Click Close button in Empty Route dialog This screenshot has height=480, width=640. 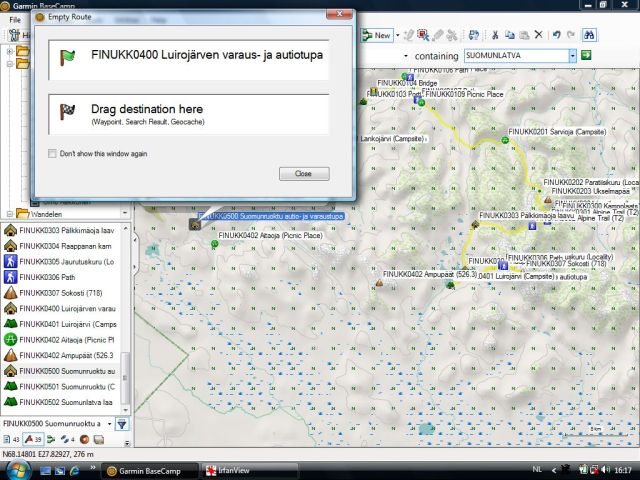coord(303,173)
